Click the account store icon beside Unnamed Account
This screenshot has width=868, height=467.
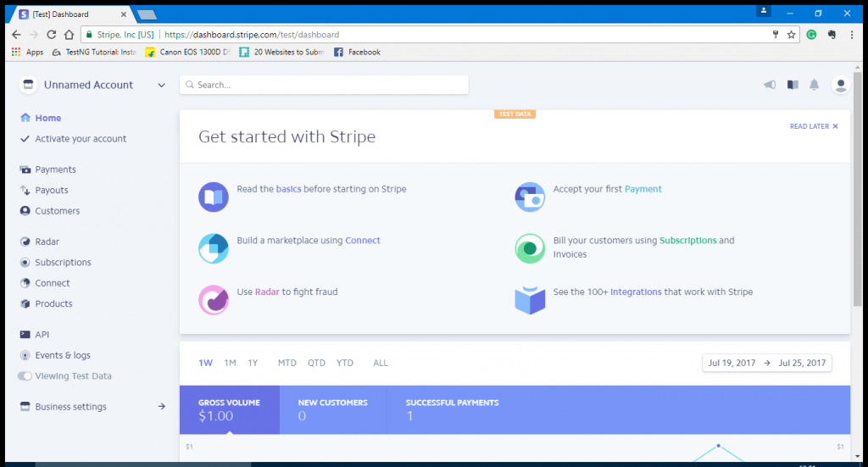click(28, 85)
